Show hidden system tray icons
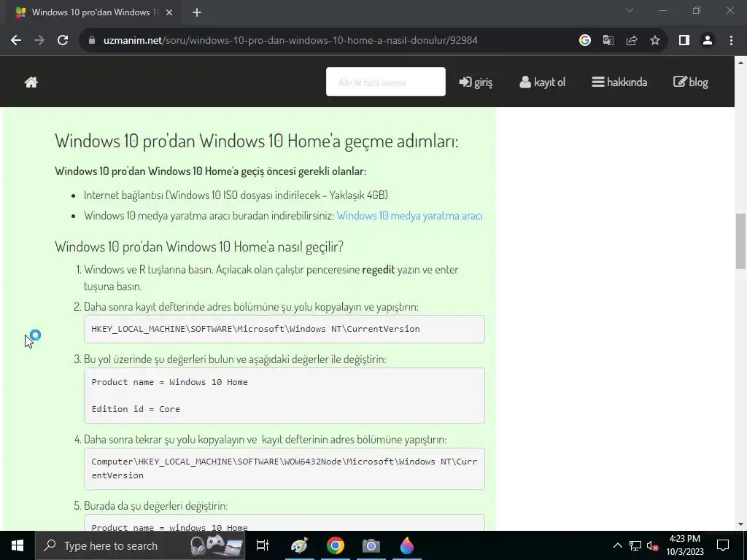 pos(617,545)
